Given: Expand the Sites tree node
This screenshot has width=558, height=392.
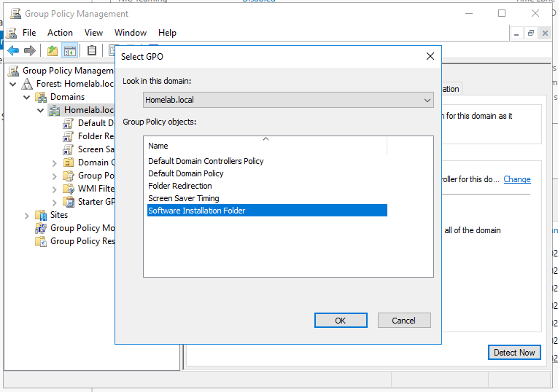Looking at the screenshot, I should (27, 216).
